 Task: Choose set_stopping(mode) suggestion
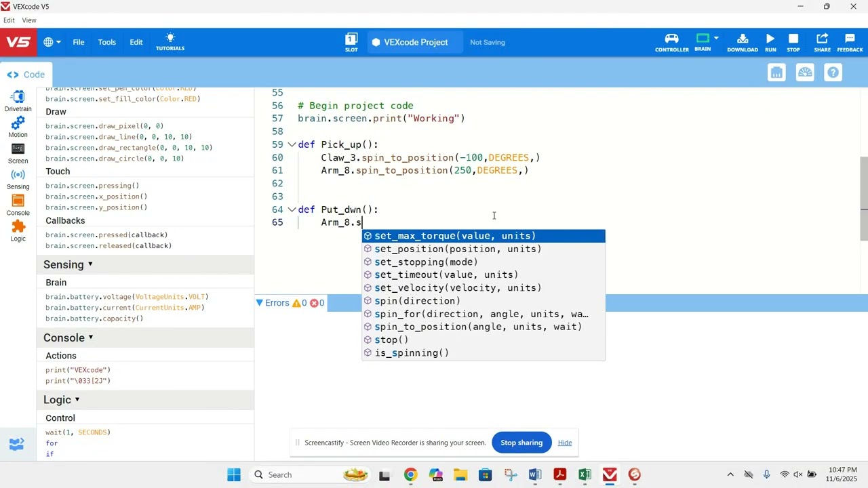484,262
